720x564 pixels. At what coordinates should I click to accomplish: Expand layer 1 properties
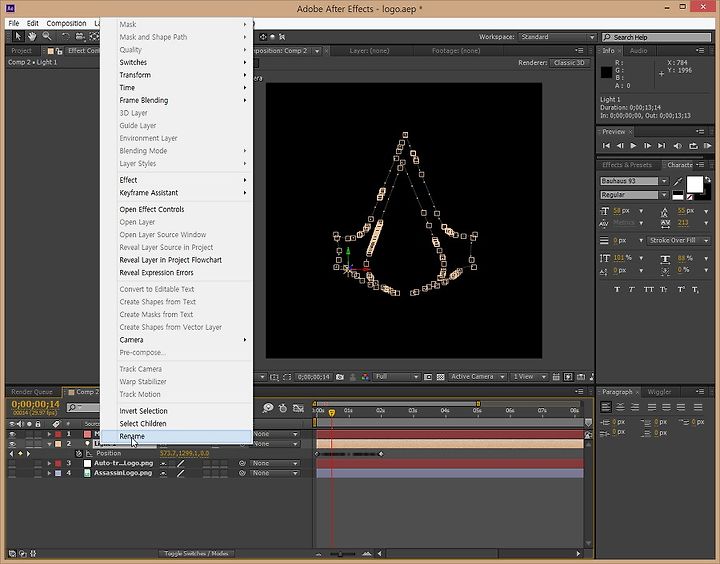click(x=49, y=434)
